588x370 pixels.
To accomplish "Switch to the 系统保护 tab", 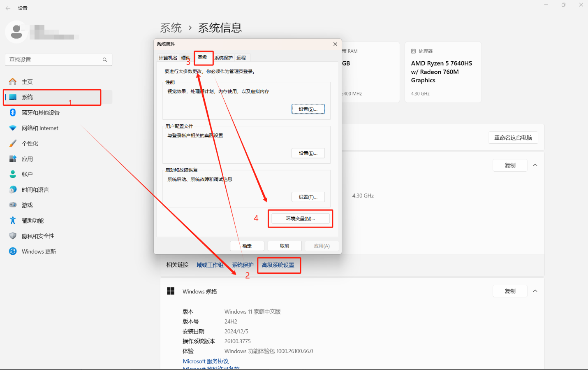I will coord(223,58).
